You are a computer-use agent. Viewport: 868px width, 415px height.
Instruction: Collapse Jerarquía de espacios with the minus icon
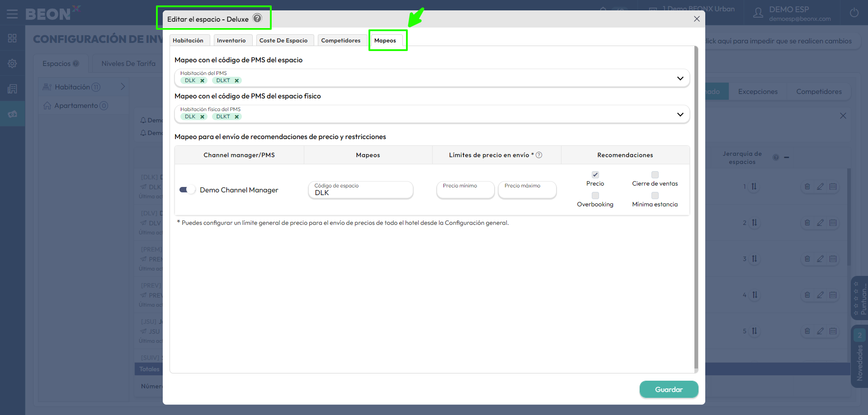[x=787, y=158]
